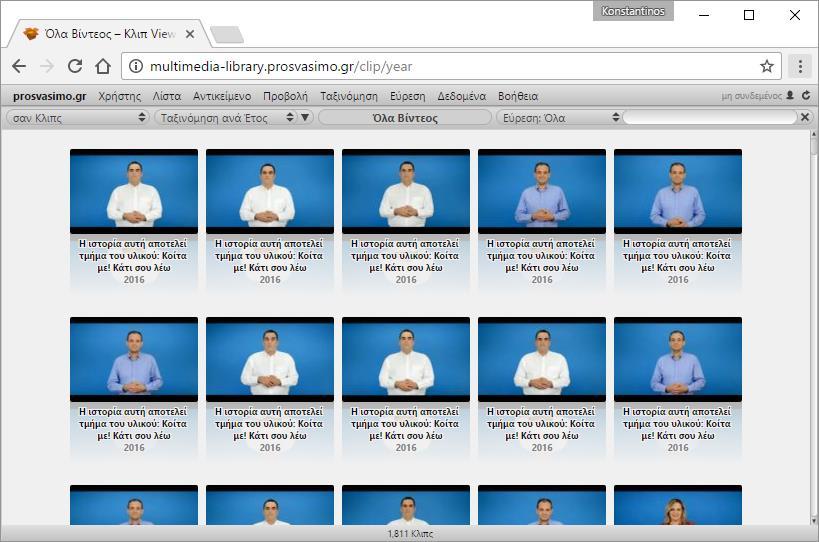The width and height of the screenshot is (819, 542).
Task: Open the Βοήθεια menu
Action: (518, 96)
